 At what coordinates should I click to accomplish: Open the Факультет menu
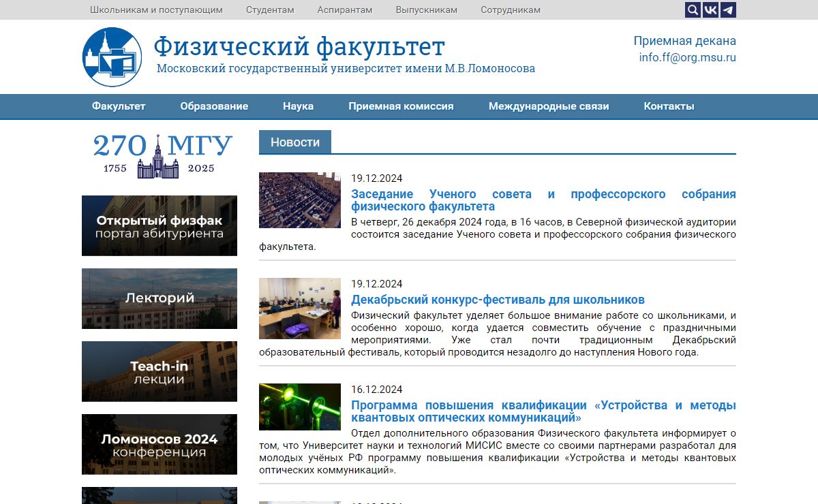point(119,106)
